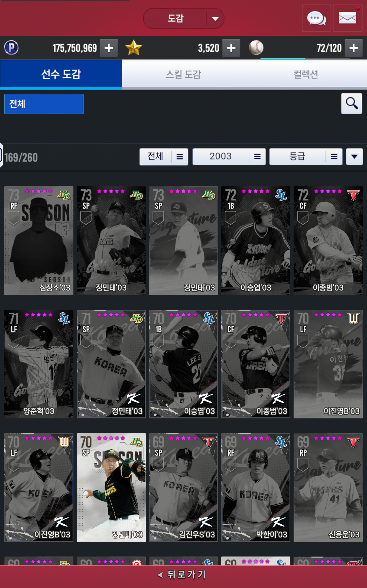
Task: Open the mailbox envelope icon
Action: click(x=347, y=18)
